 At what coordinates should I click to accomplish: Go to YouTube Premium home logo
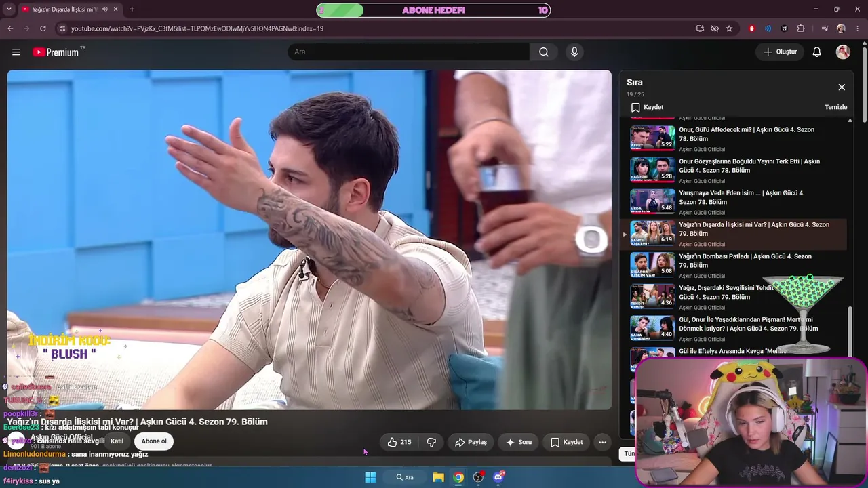click(x=56, y=52)
